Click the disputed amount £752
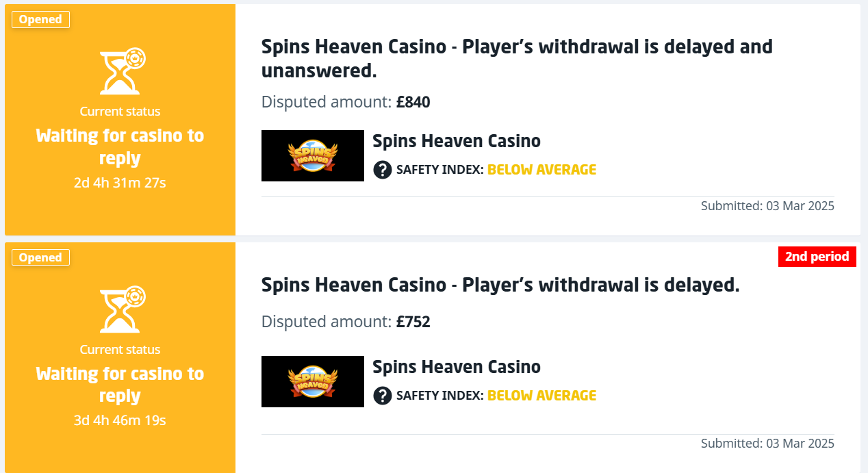The height and width of the screenshot is (473, 868). 413,322
